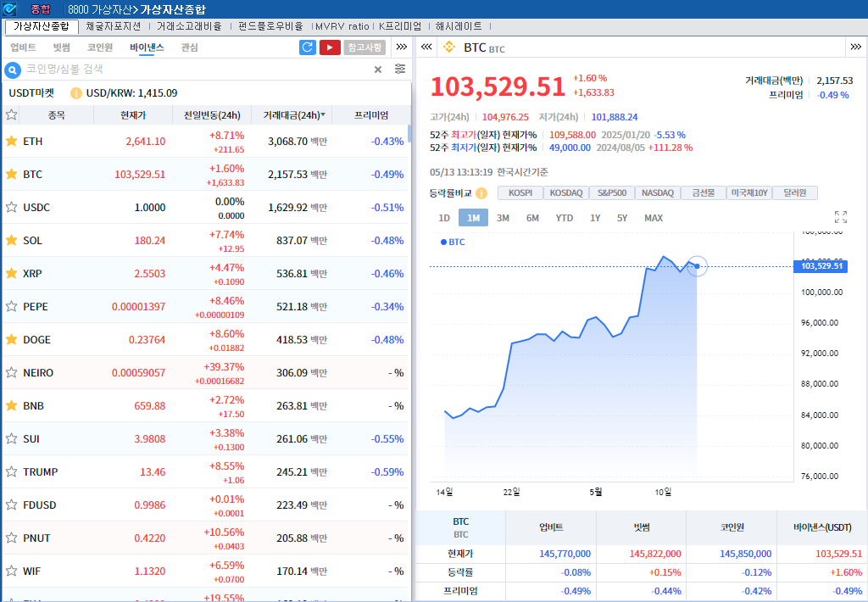Toggle BTC favorite star
868x602 pixels.
[x=11, y=175]
